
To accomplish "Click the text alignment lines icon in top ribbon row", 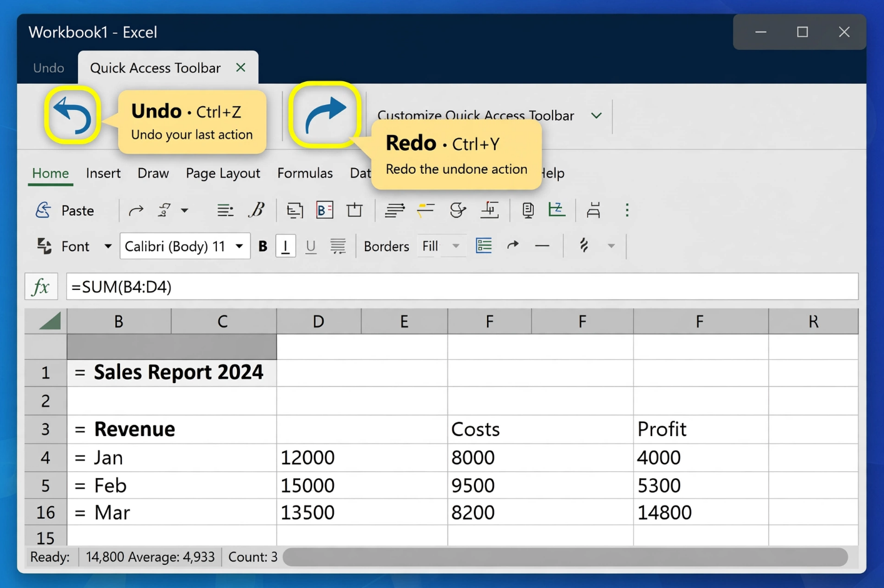I will pos(225,211).
